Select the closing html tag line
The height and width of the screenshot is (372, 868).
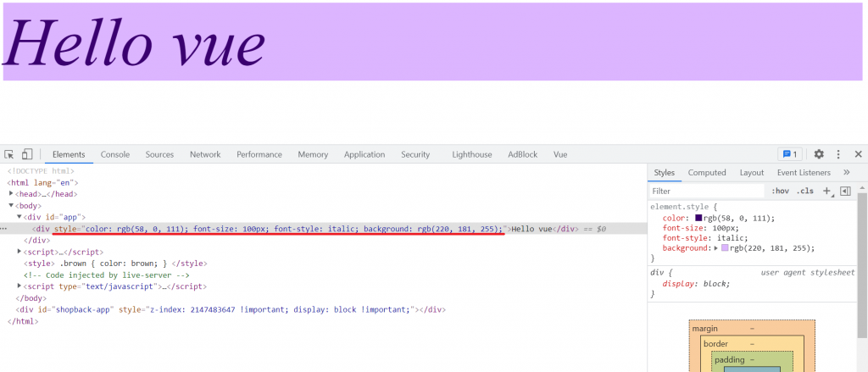click(23, 321)
